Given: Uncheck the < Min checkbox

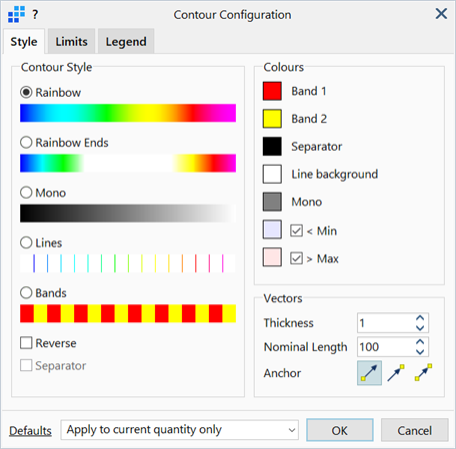Looking at the screenshot, I should click(296, 231).
